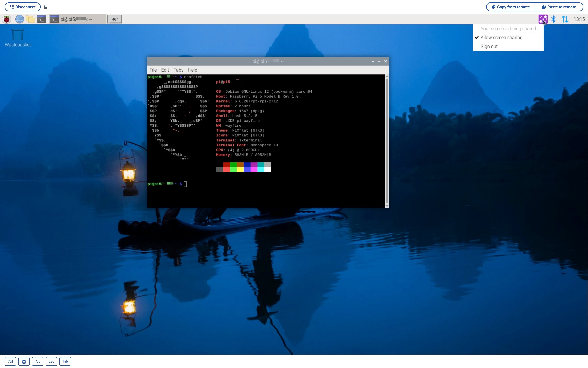This screenshot has height=368, width=588.
Task: Click the 'Shell: bash 5.2.15' line
Action: [x=237, y=116]
